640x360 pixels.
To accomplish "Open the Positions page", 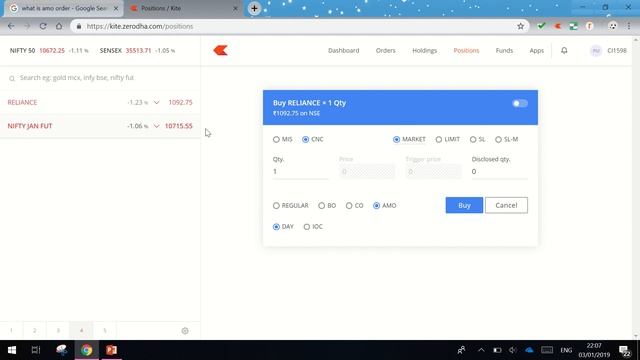I will tap(466, 51).
